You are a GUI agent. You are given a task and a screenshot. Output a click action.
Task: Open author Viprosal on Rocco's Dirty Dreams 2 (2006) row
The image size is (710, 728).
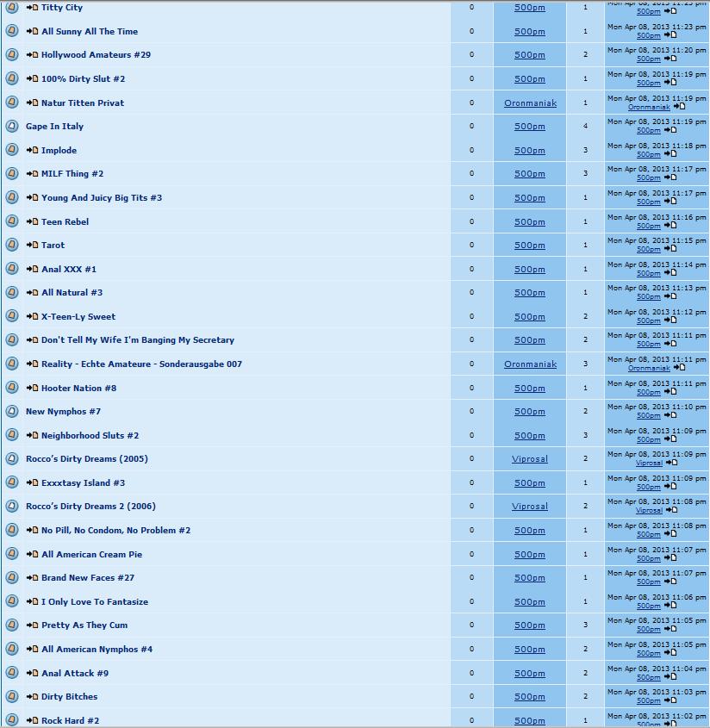pos(530,506)
